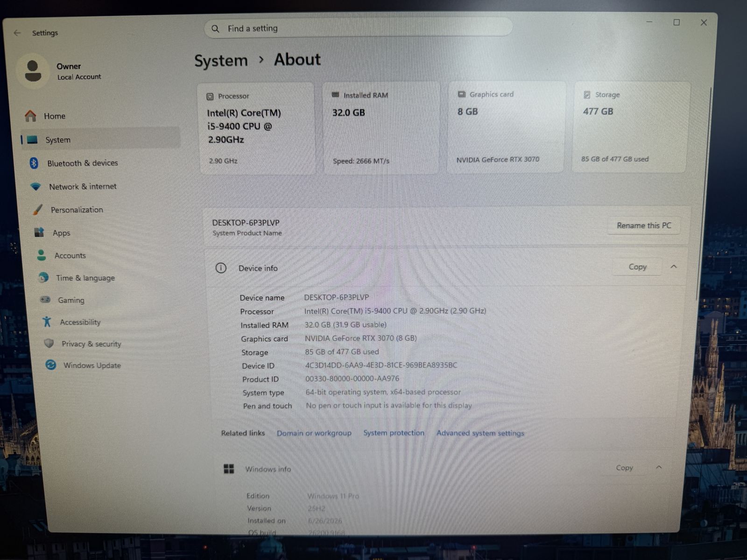Click the Bluetooth icon in sidebar
The image size is (747, 560).
click(x=34, y=163)
